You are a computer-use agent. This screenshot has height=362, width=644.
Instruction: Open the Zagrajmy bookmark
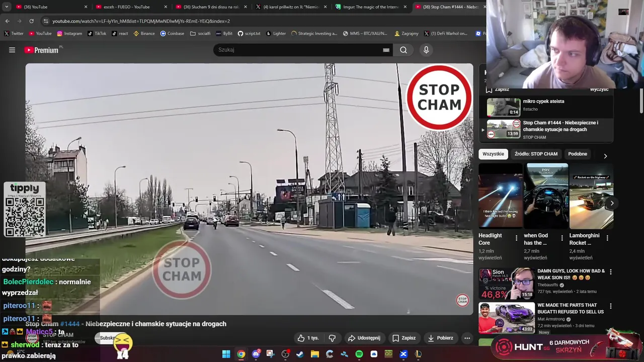tap(407, 34)
